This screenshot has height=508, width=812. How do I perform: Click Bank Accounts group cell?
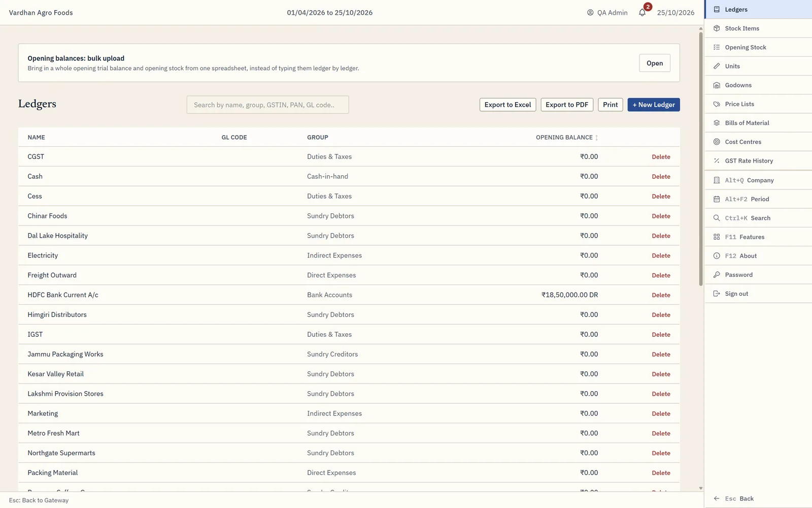(x=329, y=295)
